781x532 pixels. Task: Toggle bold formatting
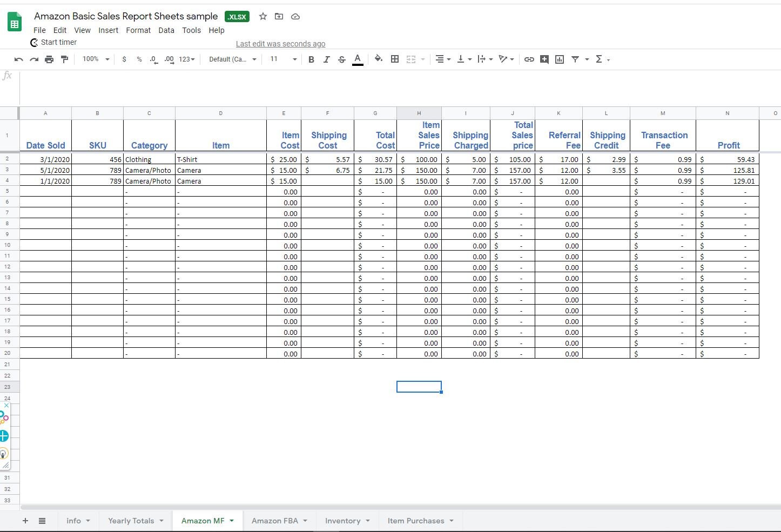click(311, 59)
